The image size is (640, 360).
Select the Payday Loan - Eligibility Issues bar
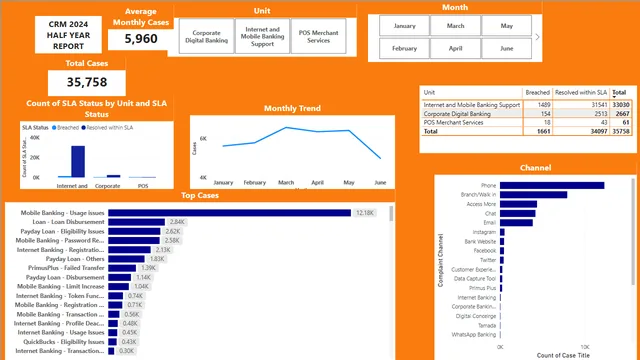point(134,231)
